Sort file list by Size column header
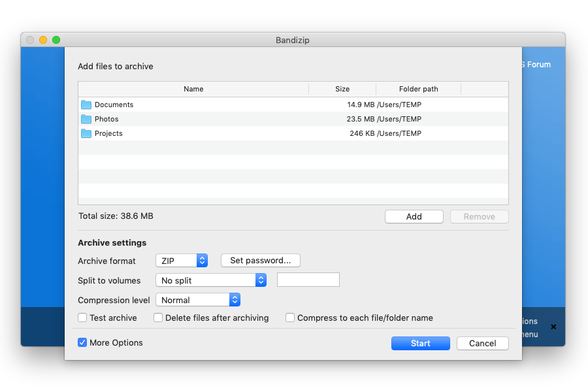The height and width of the screenshot is (392, 588). pos(342,89)
